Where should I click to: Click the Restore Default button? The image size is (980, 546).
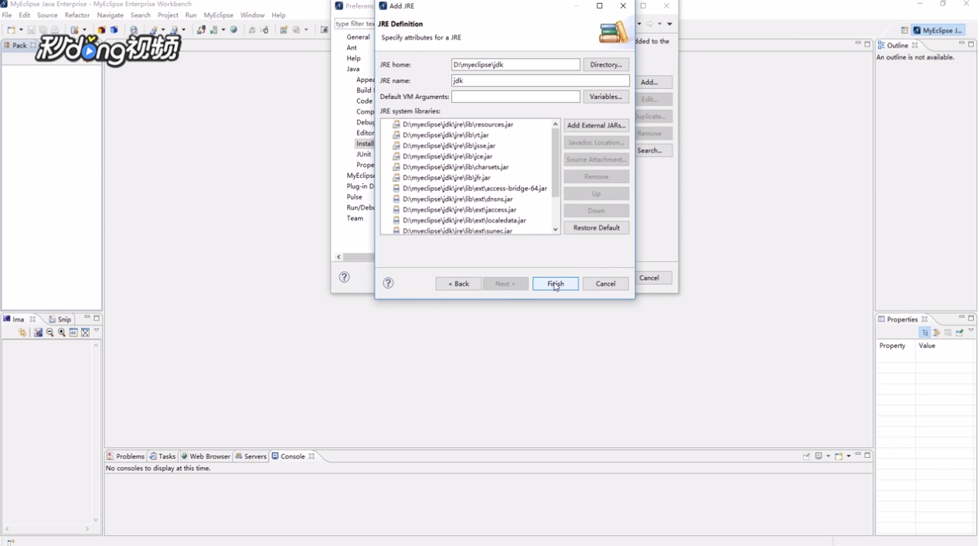(x=597, y=228)
